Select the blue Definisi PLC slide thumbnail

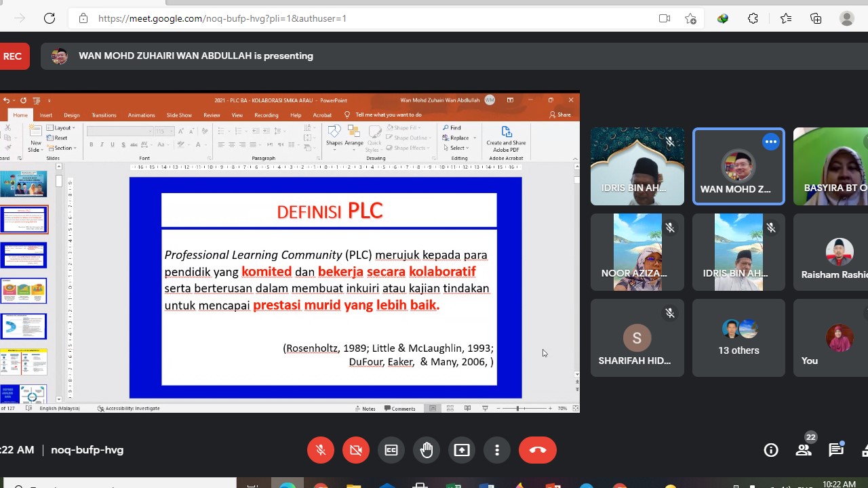(x=24, y=220)
